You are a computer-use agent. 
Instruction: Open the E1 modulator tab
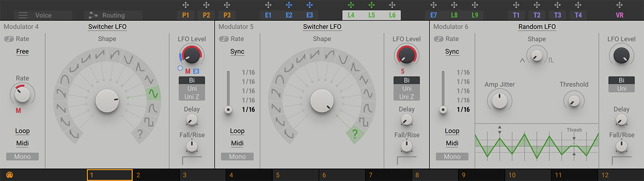(268, 16)
